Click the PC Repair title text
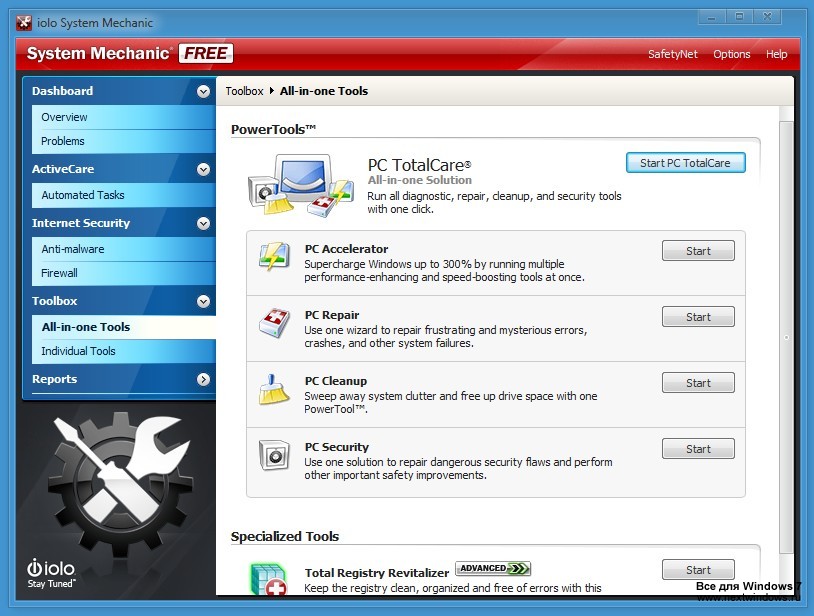814x616 pixels. click(332, 315)
